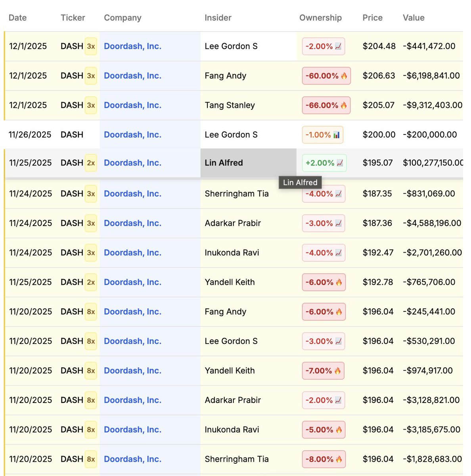Click Inukonda Ravi in the 11/20/2025 row

tap(232, 430)
